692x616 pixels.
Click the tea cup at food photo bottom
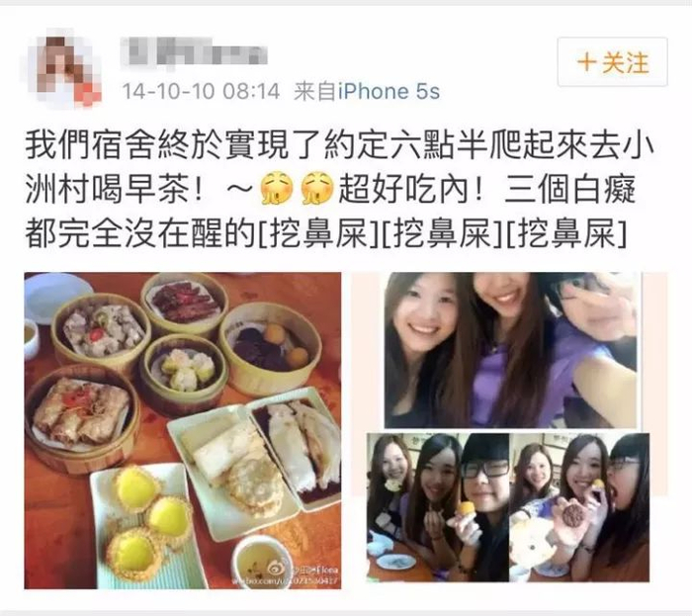[259, 563]
